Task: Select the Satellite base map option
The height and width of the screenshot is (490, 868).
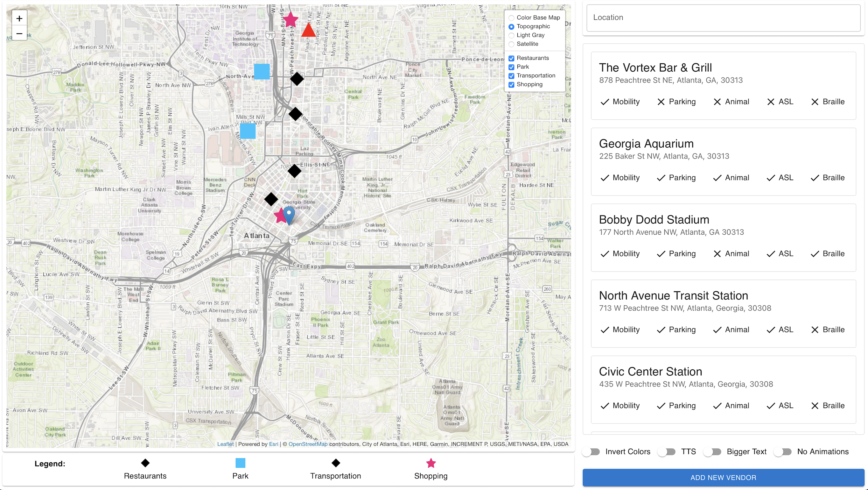Action: [x=511, y=44]
